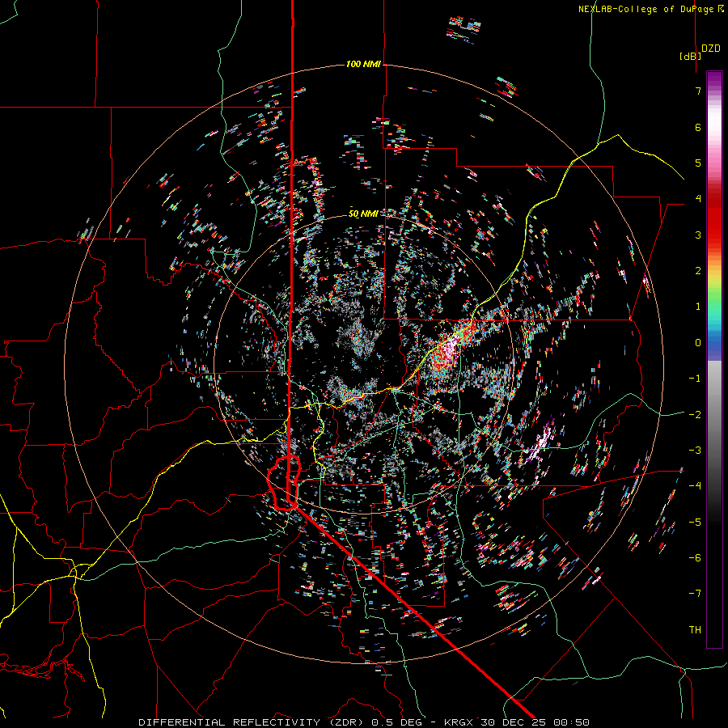This screenshot has height=728, width=728.
Task: Select the "-6" scale value
Action: (695, 558)
